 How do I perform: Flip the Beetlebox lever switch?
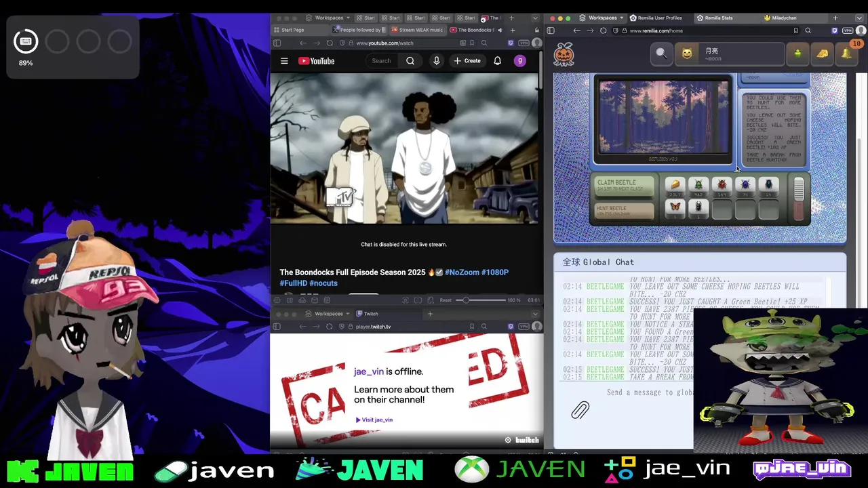(798, 199)
